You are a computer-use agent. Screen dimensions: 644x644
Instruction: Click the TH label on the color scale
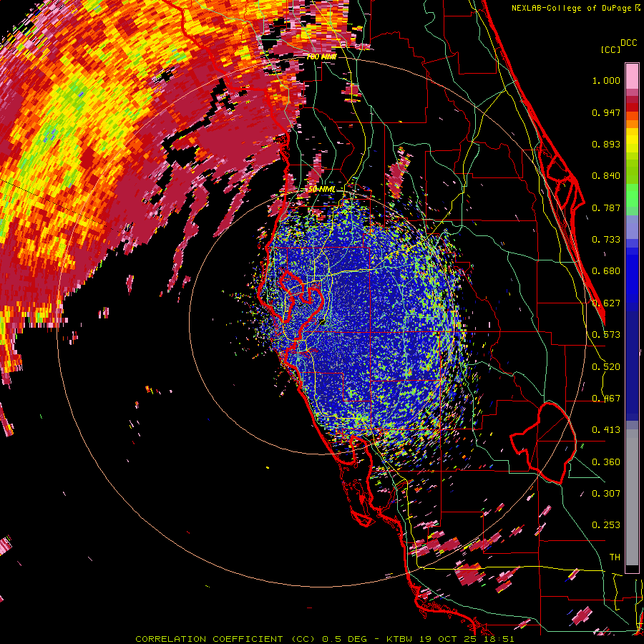(615, 557)
